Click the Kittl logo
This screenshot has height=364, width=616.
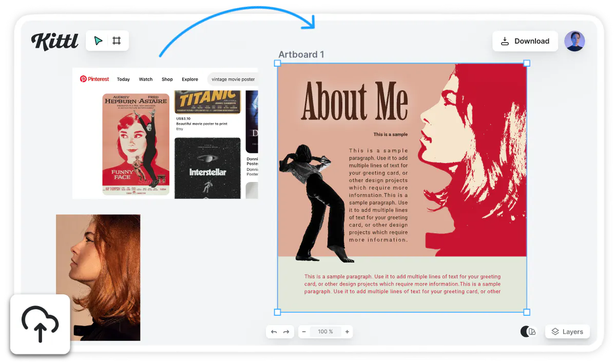point(54,41)
